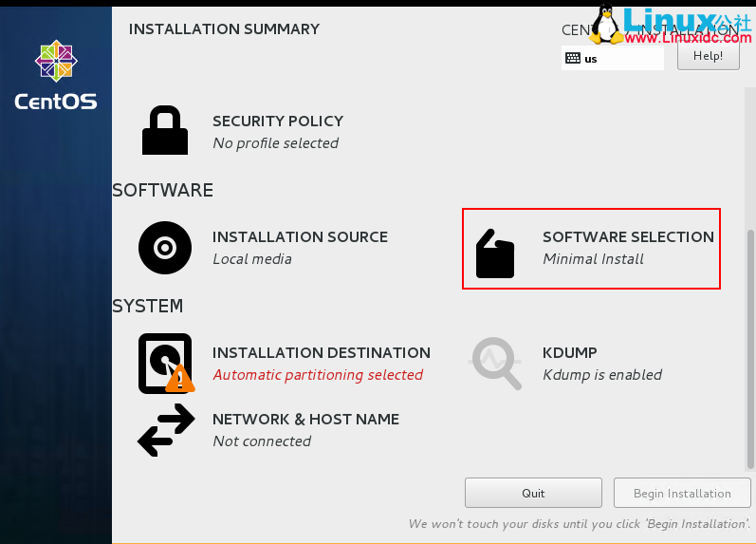This screenshot has height=544, width=756.
Task: Select the 'Not connected' network status
Action: [x=262, y=441]
